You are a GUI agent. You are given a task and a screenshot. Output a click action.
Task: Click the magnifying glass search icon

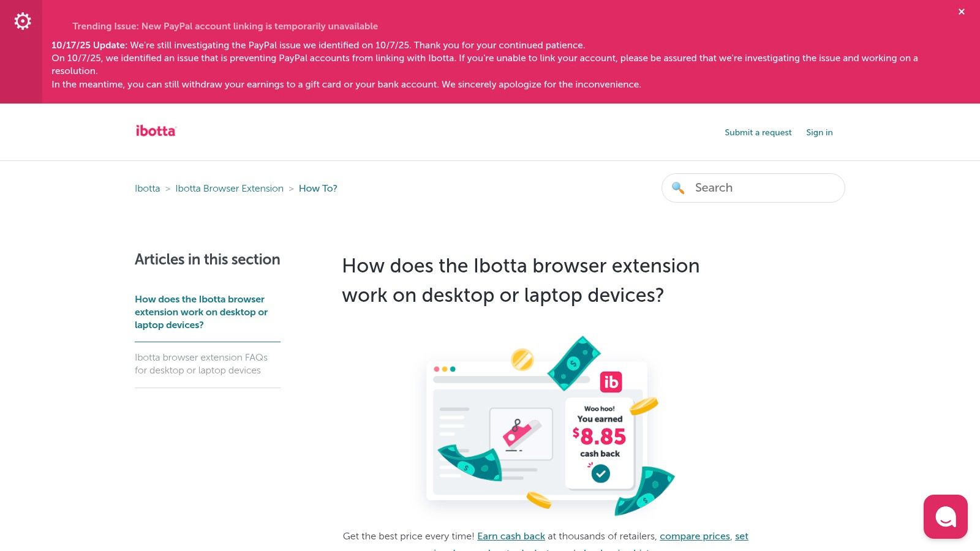tap(678, 188)
